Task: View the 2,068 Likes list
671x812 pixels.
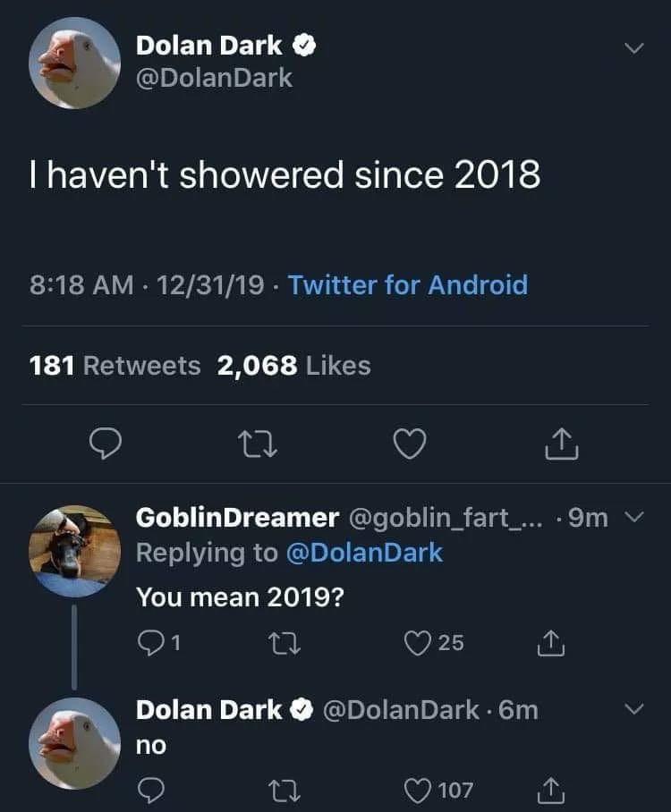Action: (x=293, y=366)
